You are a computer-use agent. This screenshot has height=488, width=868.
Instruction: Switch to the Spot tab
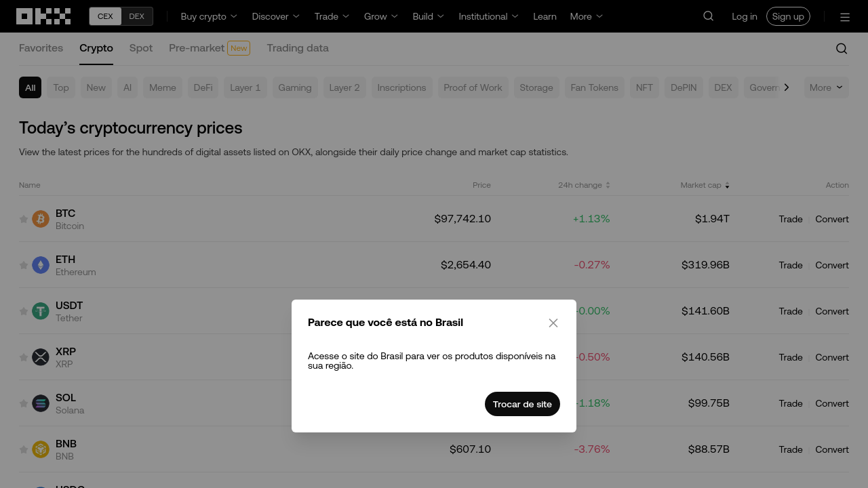tap(141, 48)
